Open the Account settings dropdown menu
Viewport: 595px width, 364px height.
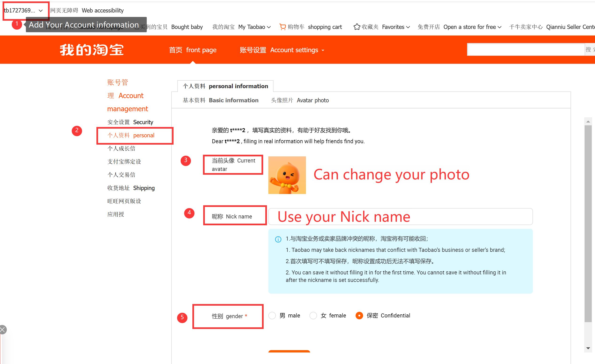click(282, 50)
